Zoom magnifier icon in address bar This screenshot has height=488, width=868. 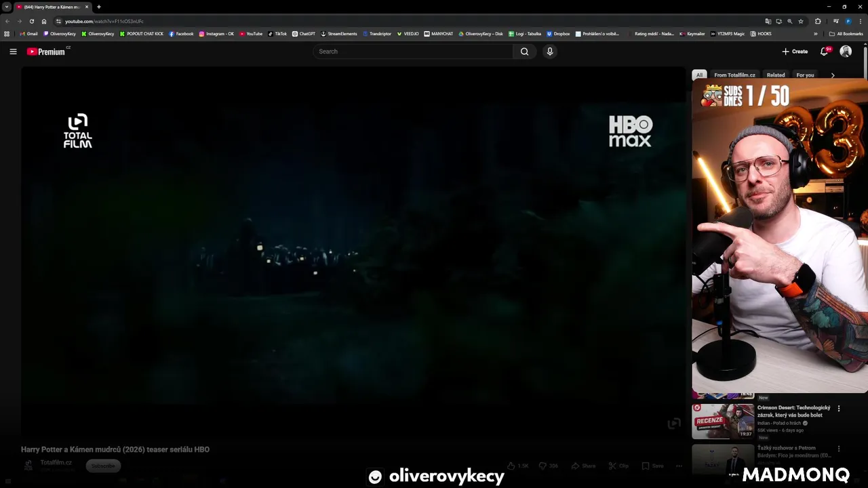point(789,21)
